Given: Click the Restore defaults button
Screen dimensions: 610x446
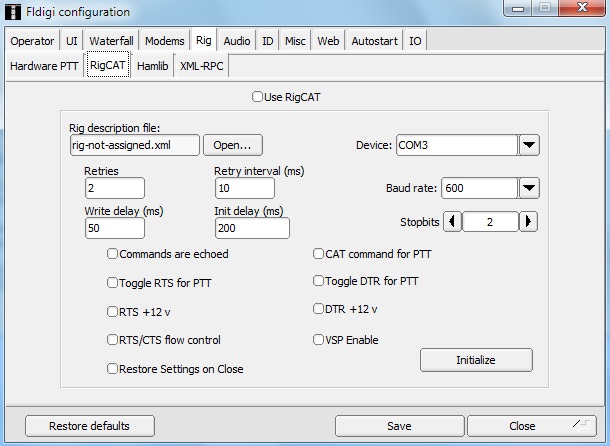Looking at the screenshot, I should click(x=90, y=426).
